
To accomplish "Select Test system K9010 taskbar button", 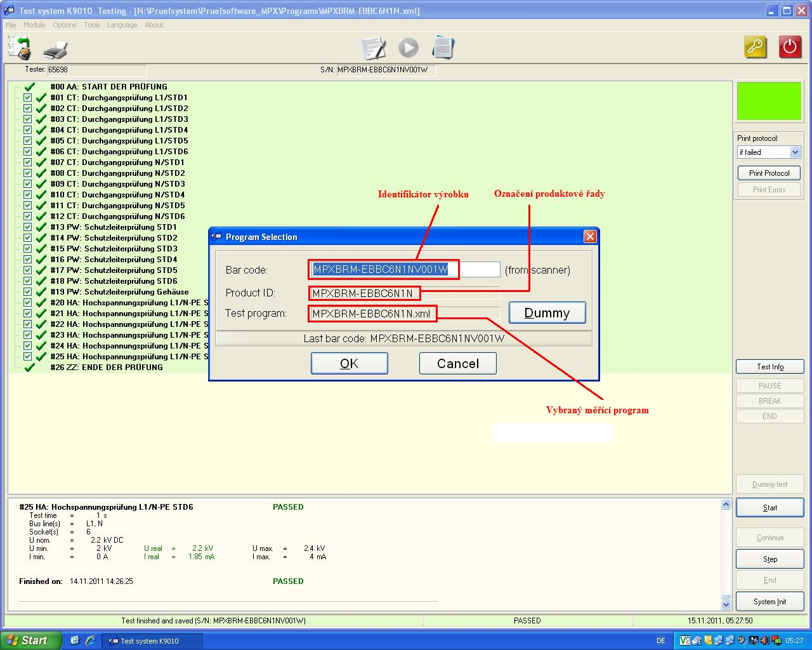I will pyautogui.click(x=152, y=641).
